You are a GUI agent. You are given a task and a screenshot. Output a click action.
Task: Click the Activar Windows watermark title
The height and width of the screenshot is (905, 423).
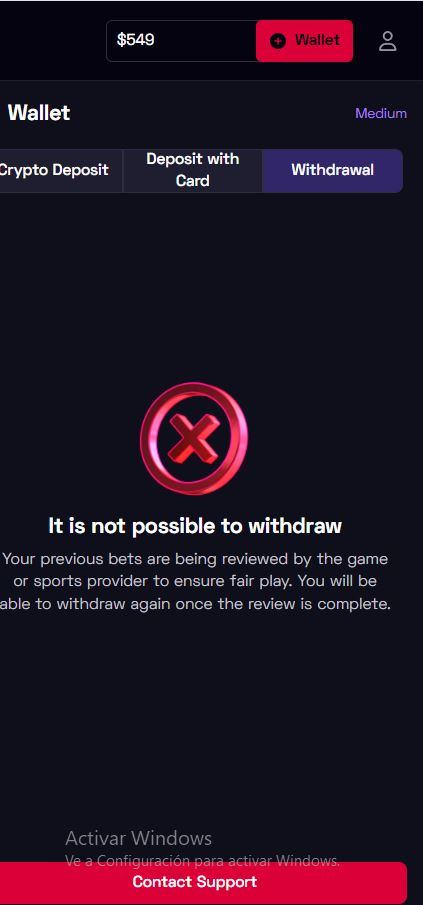click(x=138, y=838)
